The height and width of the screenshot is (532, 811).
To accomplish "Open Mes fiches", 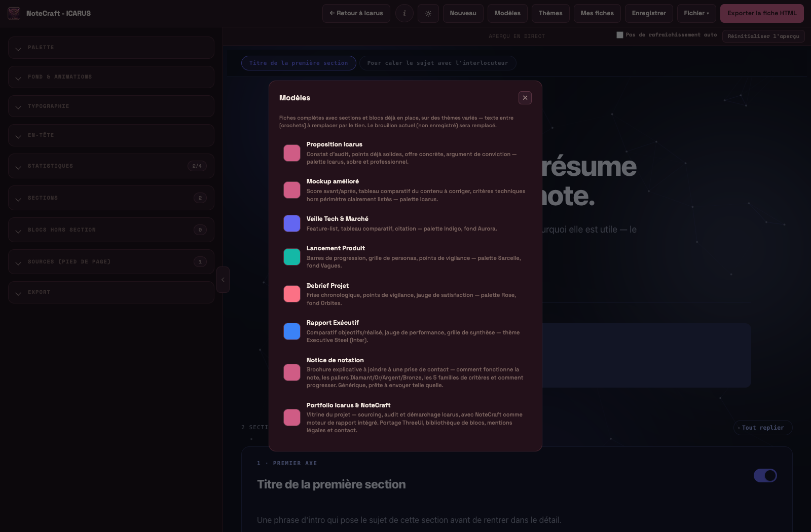I will [x=597, y=13].
